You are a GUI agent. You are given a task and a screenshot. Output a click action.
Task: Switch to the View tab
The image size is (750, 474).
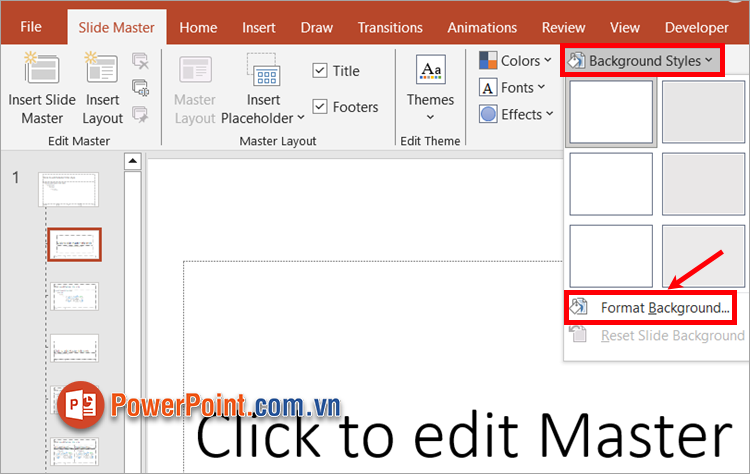624,28
